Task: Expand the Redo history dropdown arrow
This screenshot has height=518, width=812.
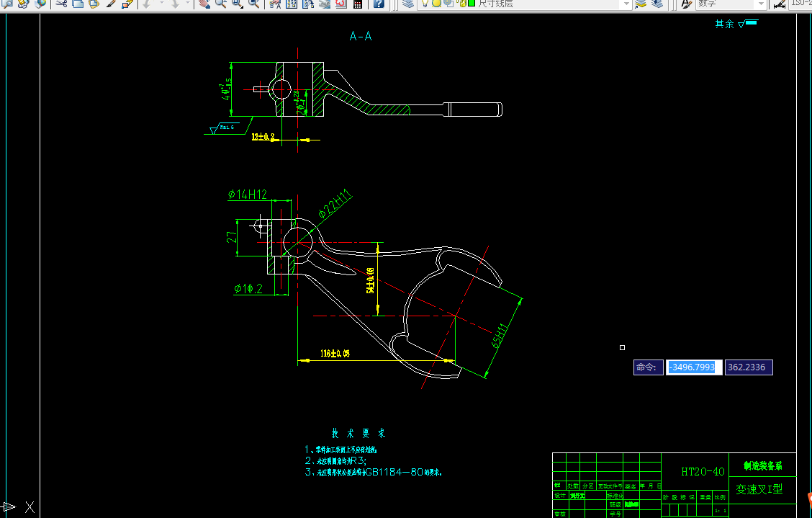Action: coord(188,3)
